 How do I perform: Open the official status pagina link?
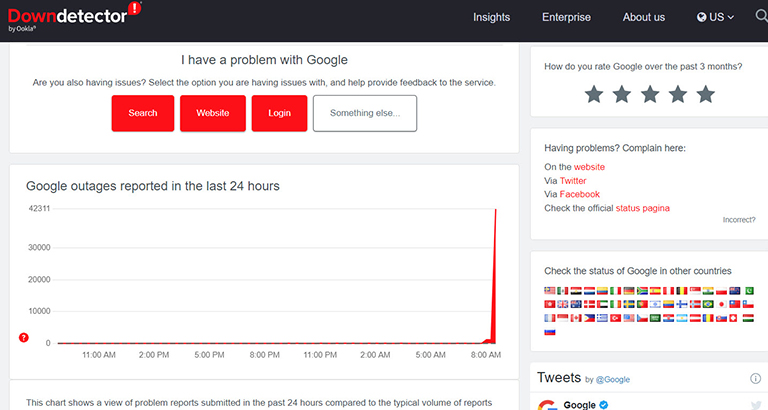point(643,208)
